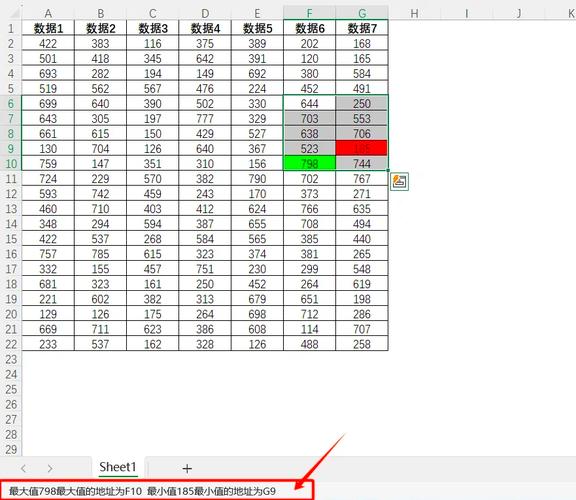Go to next sheet using right arrow
Screen dimensions: 576x500
point(50,468)
